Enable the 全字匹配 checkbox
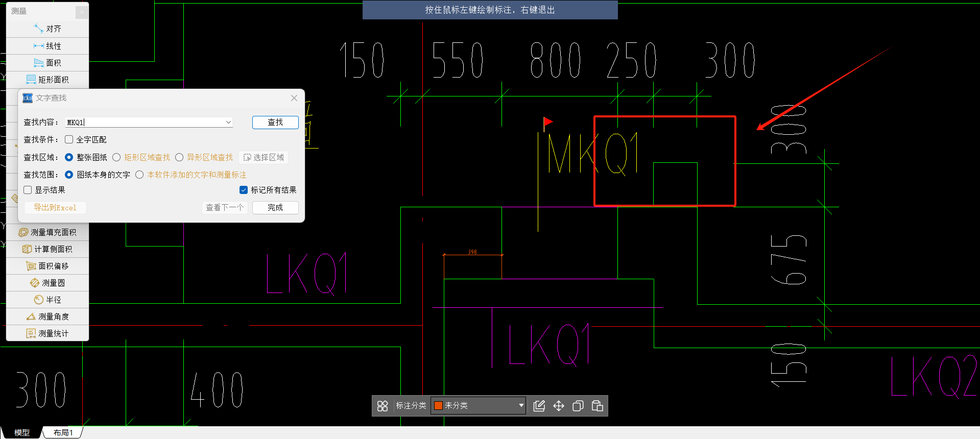 click(69, 139)
